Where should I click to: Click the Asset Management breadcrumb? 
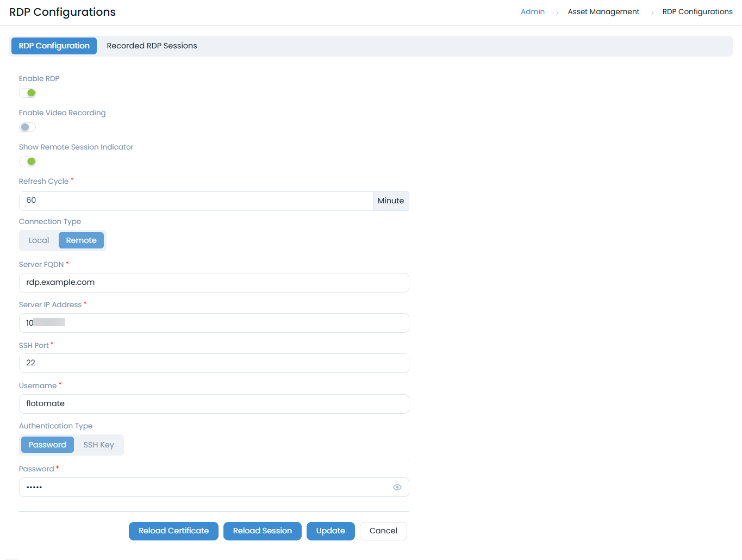(603, 12)
